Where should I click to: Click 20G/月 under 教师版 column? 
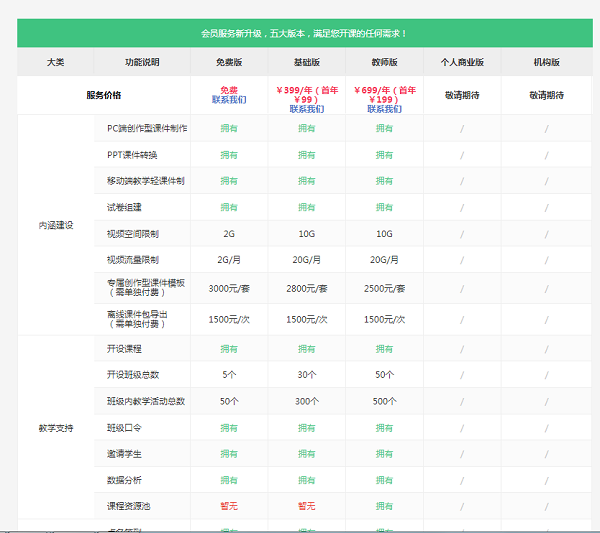pyautogui.click(x=384, y=260)
